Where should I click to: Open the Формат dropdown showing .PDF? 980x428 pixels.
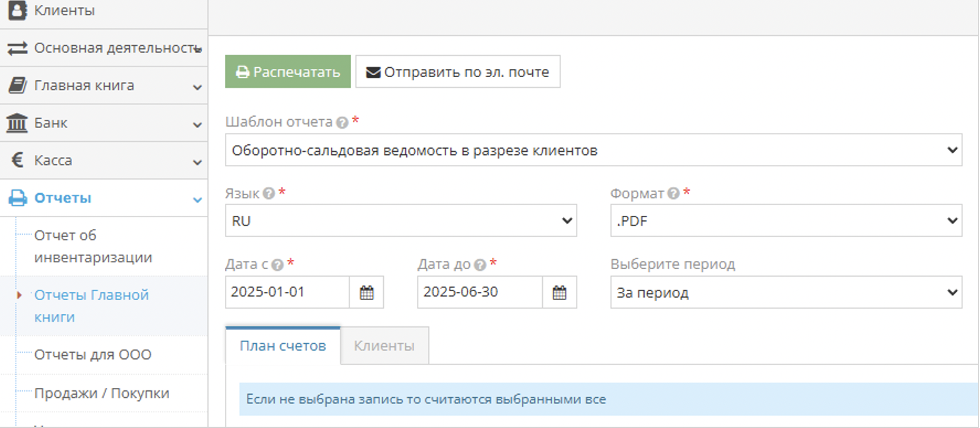(785, 221)
